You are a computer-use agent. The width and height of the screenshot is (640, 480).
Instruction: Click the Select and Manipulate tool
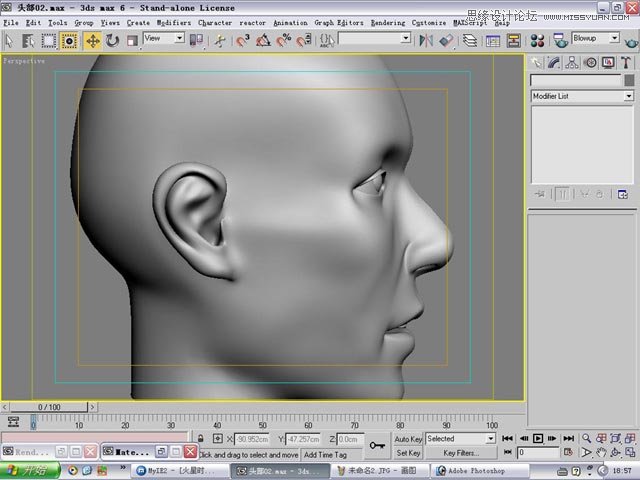click(x=220, y=41)
